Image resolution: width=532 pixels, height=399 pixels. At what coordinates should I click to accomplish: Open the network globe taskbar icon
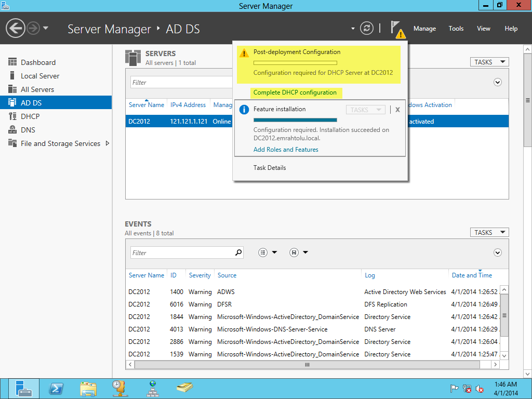[x=153, y=389]
